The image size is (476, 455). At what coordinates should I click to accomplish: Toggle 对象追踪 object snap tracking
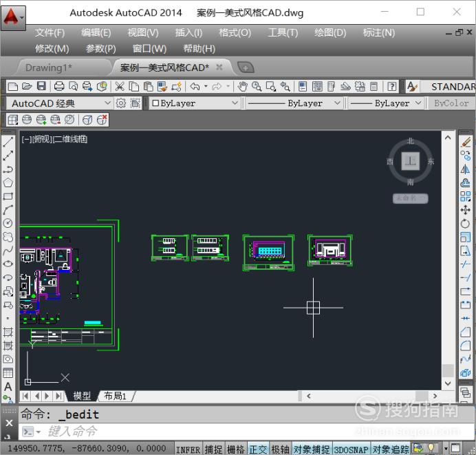tap(391, 449)
